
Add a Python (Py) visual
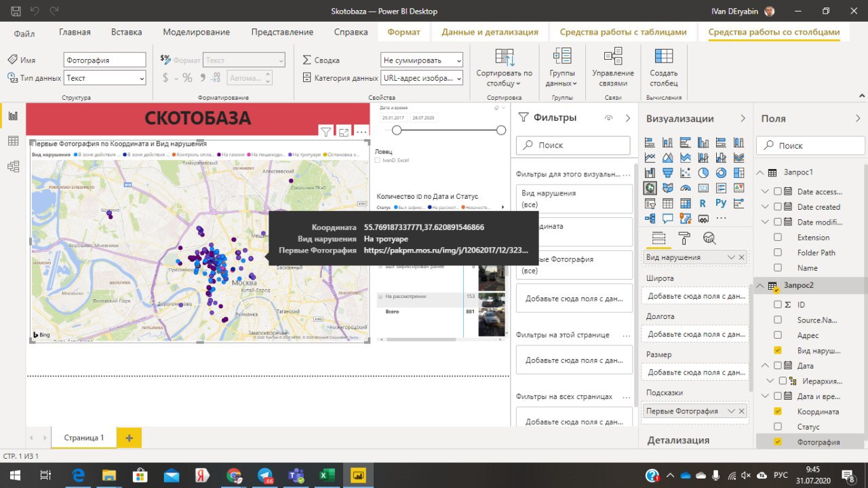point(721,203)
